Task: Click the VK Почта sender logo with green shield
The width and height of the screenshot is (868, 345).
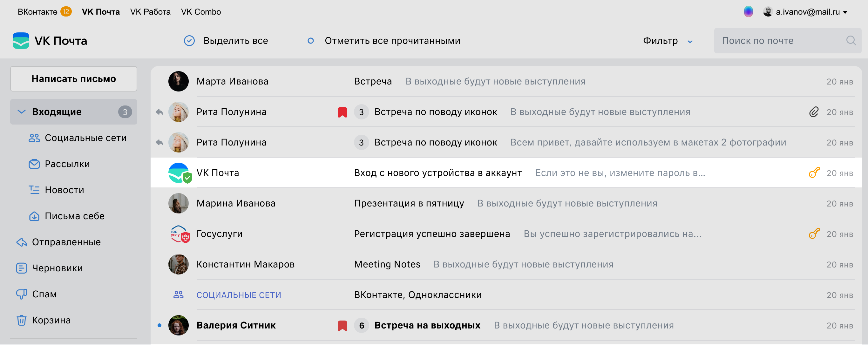Action: click(x=180, y=173)
